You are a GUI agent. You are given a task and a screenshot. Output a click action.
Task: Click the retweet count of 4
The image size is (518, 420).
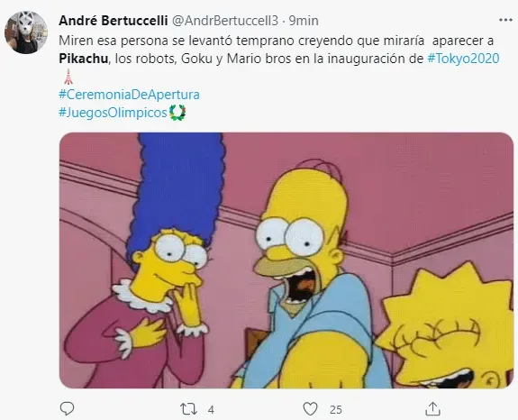[x=211, y=410]
